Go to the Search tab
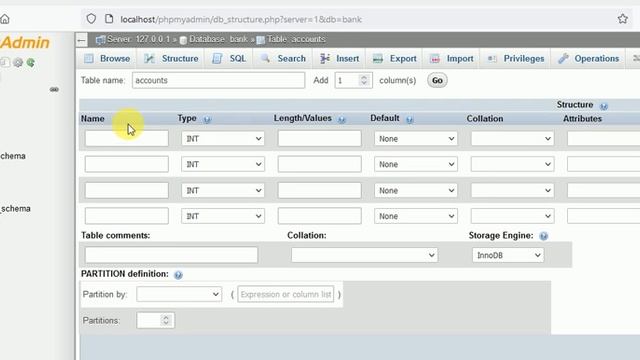Viewport: 640px width, 360px height. [283, 58]
